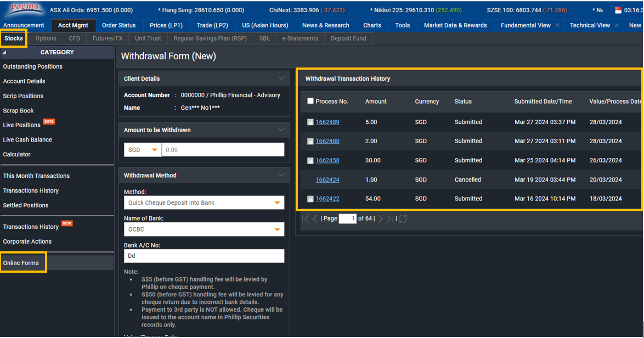Select the e-Statements sub-tab
644x338 pixels.
(x=300, y=38)
